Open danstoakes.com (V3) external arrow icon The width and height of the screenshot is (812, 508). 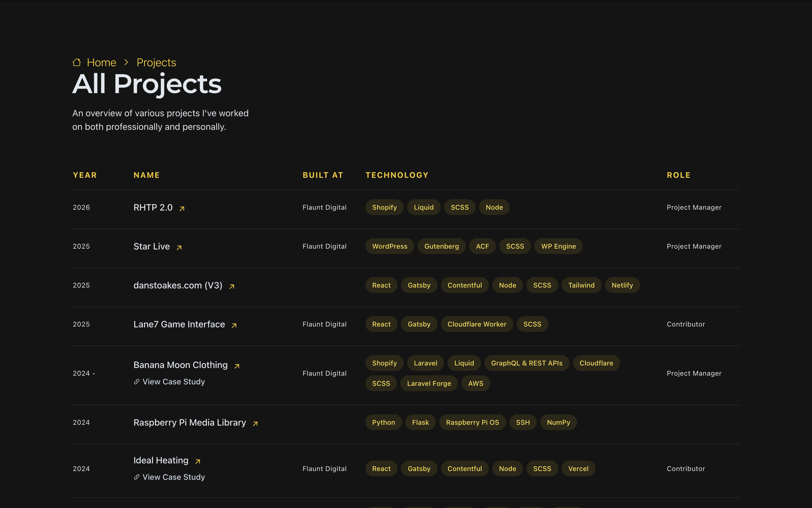click(232, 286)
